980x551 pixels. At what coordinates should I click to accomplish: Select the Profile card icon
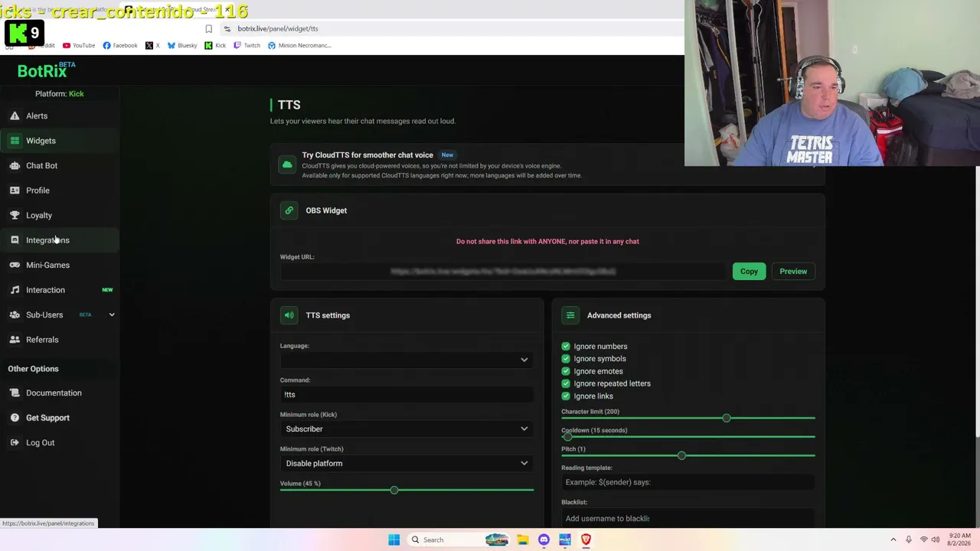click(15, 191)
